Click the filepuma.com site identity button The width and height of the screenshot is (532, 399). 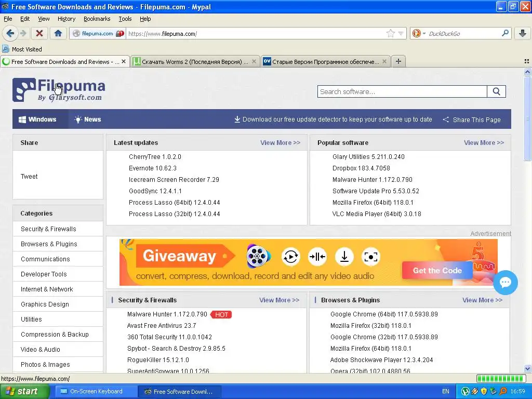pos(98,34)
